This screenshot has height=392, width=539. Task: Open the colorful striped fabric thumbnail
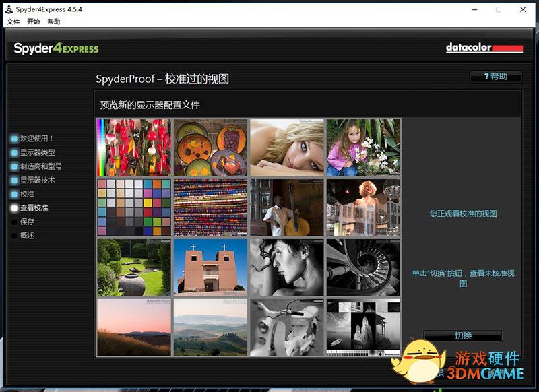tap(210, 207)
